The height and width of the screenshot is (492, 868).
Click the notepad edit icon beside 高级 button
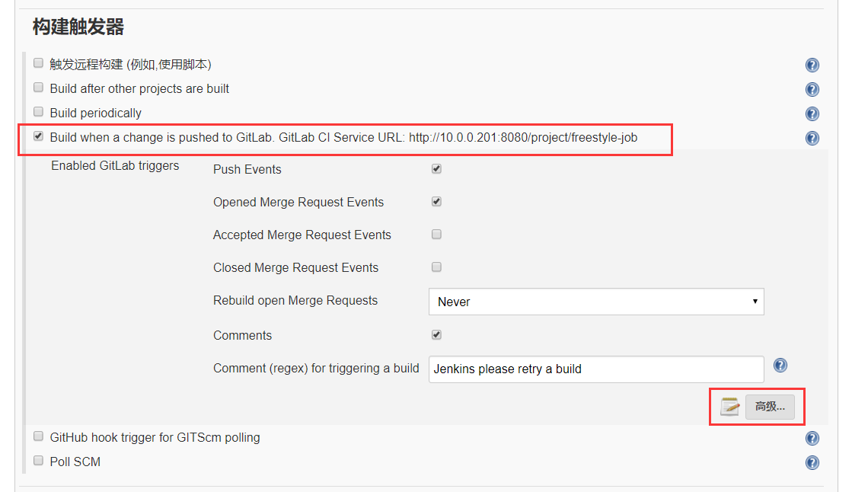pyautogui.click(x=729, y=407)
